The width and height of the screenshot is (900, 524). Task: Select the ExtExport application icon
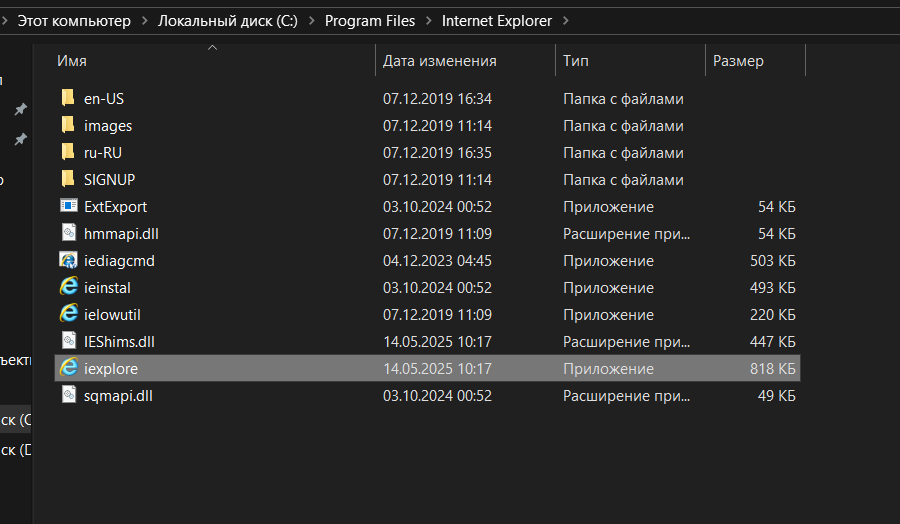(x=69, y=205)
